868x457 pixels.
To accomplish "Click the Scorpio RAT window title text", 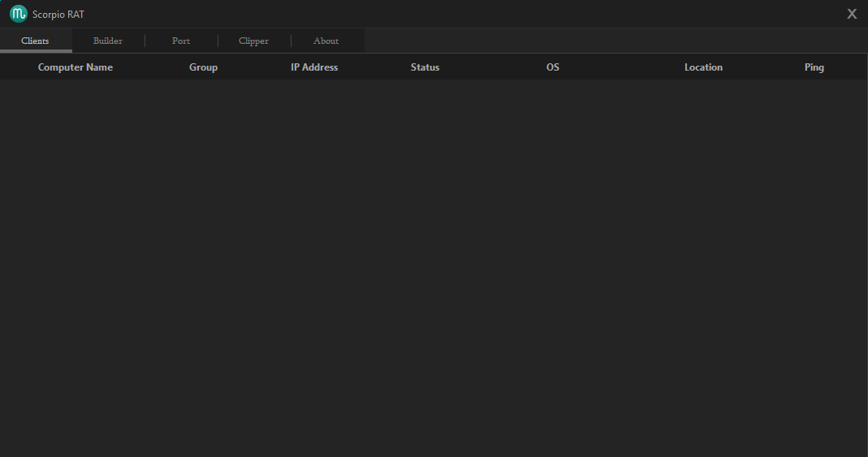I will (58, 15).
